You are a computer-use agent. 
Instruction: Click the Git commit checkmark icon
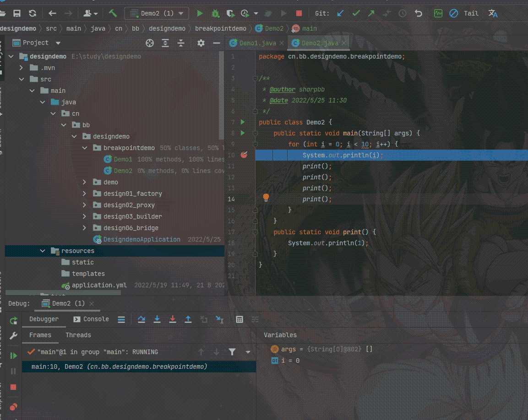click(x=356, y=13)
